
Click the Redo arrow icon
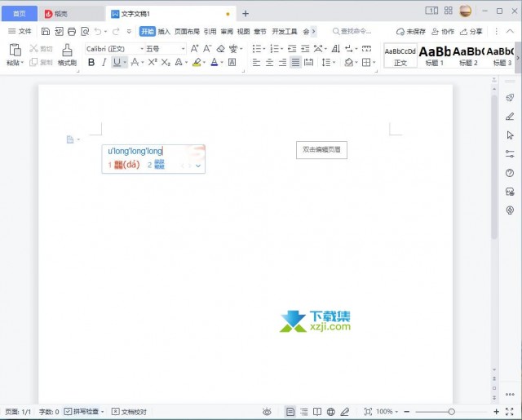116,32
